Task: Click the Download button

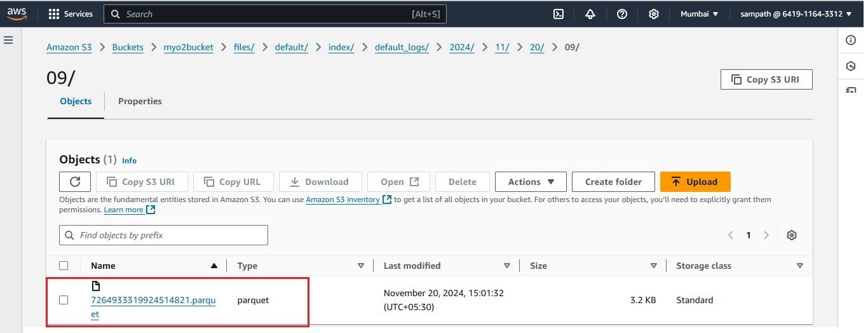Action: (320, 182)
